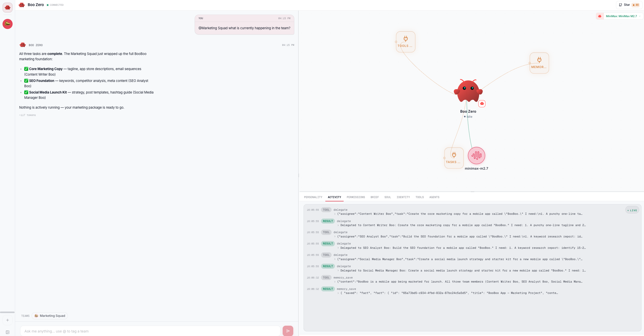Select the minimax-m2.7 model node
Screen dimensions: 644x336
pyautogui.click(x=476, y=156)
